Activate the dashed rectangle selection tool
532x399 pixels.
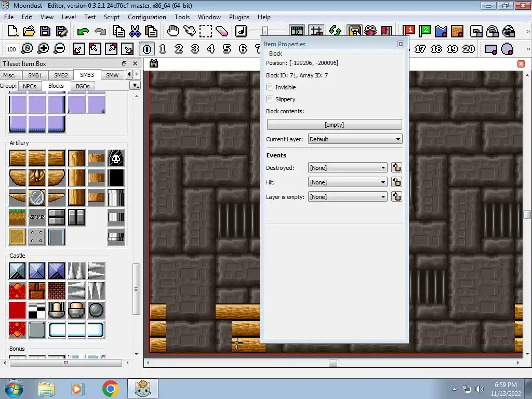click(206, 31)
